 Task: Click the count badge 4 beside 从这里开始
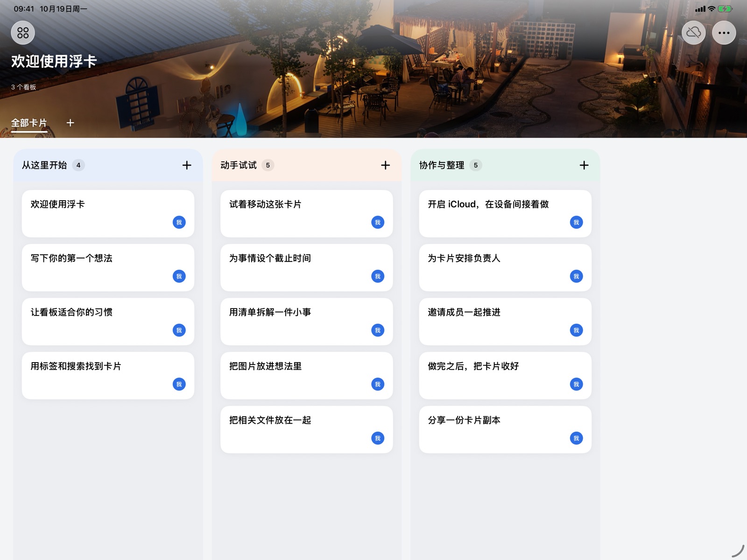pyautogui.click(x=78, y=165)
